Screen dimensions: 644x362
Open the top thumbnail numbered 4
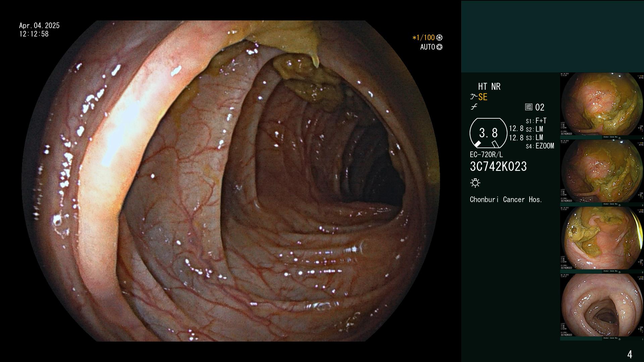pyautogui.click(x=602, y=106)
